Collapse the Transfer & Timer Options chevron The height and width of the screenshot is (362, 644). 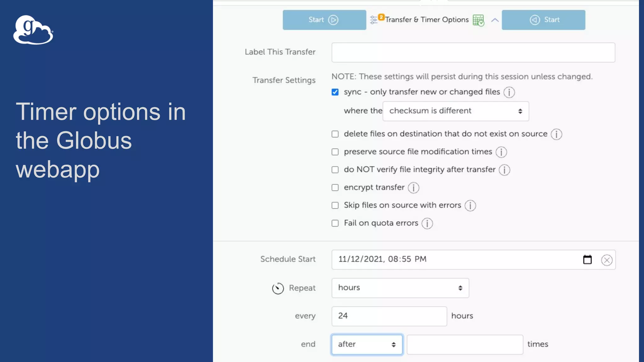(x=495, y=20)
